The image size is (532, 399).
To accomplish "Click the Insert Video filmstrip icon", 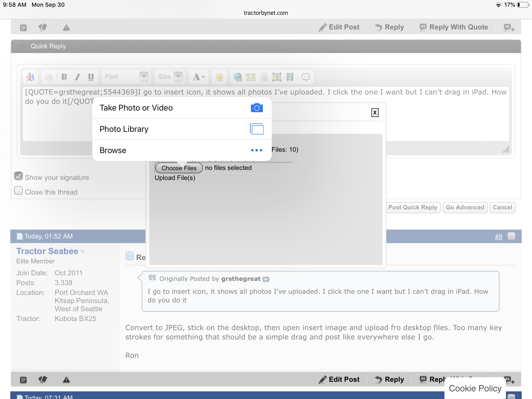I will tap(290, 77).
